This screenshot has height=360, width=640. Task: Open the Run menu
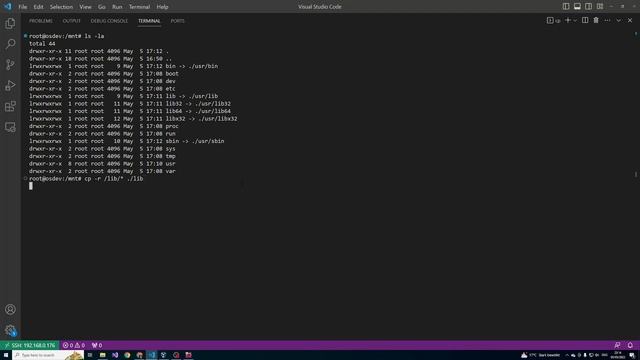coord(117,7)
